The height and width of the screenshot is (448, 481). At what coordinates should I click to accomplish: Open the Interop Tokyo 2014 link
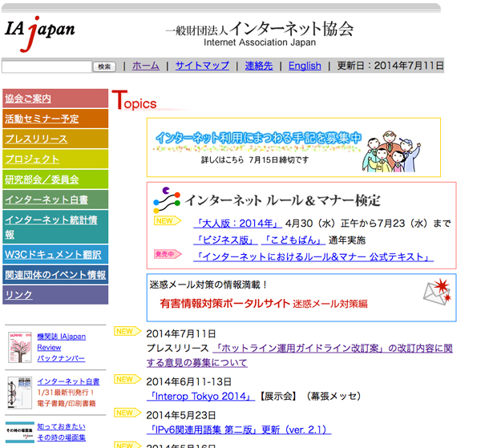pyautogui.click(x=199, y=395)
